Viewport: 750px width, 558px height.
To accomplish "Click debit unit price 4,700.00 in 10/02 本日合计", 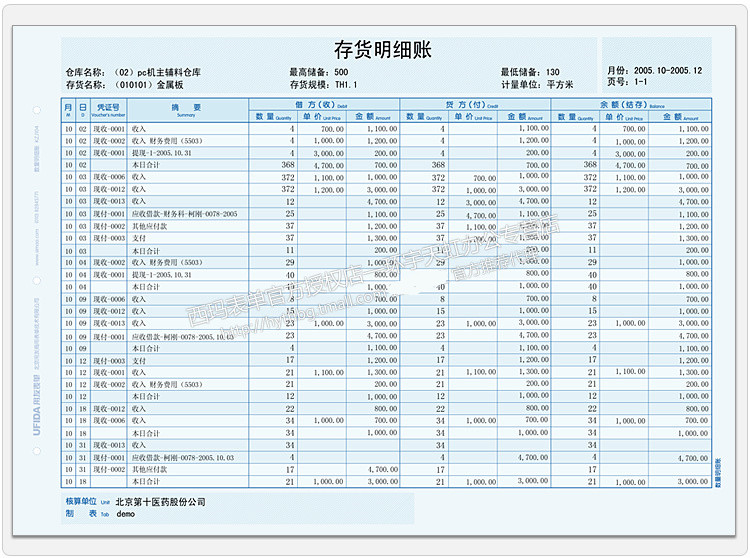I will pos(329,165).
